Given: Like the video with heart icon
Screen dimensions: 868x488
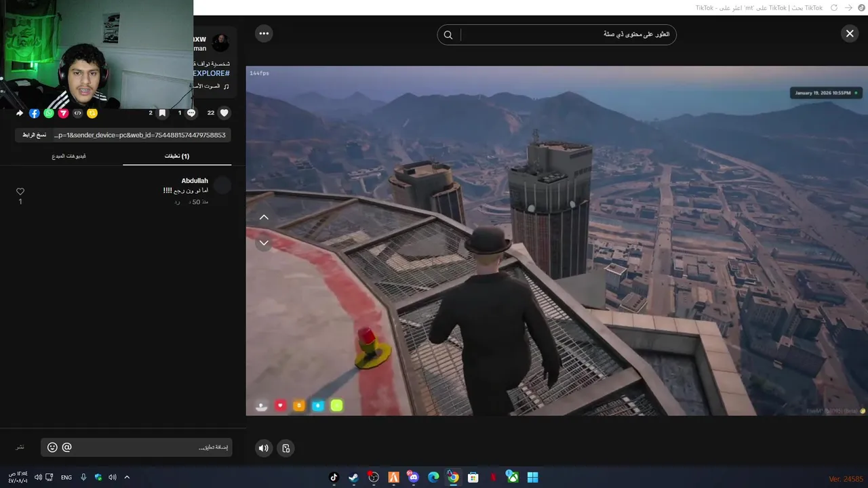Looking at the screenshot, I should click(x=224, y=113).
